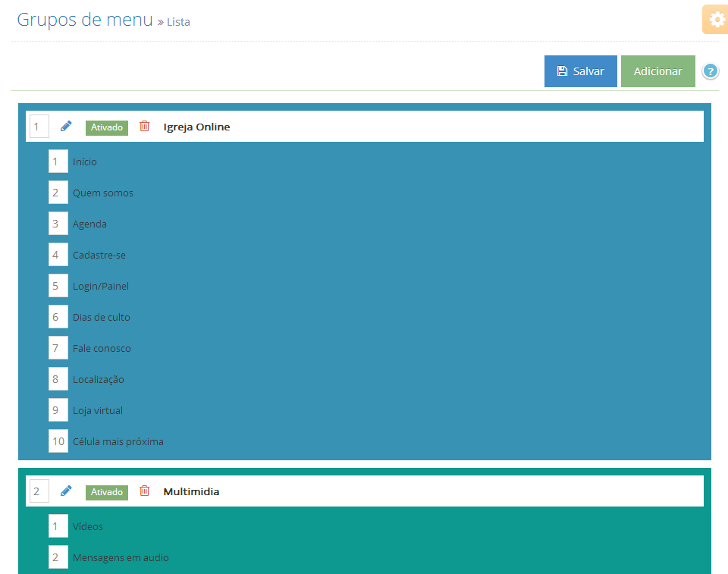Click the Lista breadcrumb text
Screen dimensions: 728x574
(178, 22)
